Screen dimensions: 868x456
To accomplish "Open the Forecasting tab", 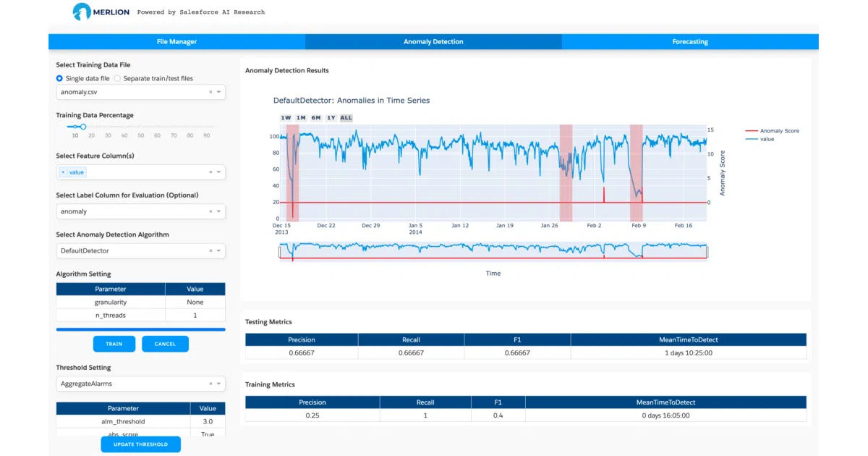I will 690,42.
